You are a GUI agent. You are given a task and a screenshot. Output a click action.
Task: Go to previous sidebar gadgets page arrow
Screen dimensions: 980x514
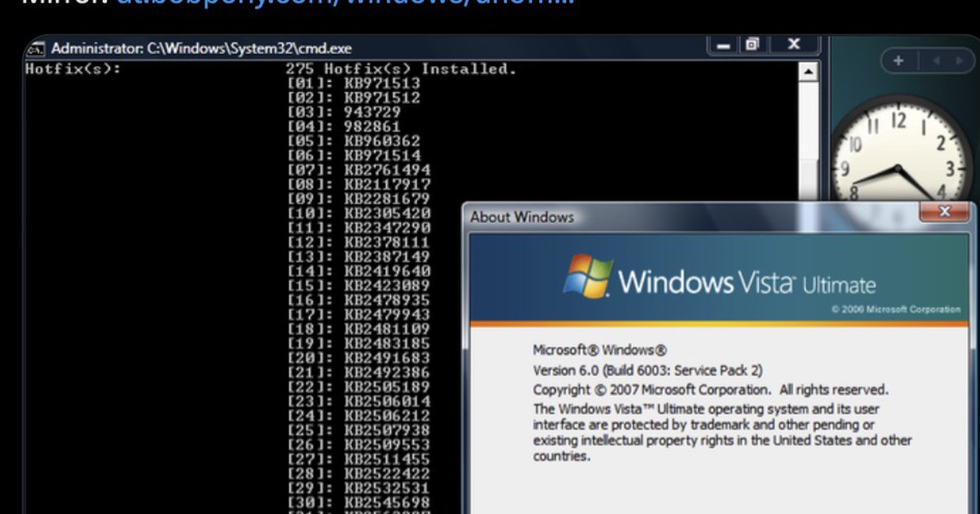point(936,60)
